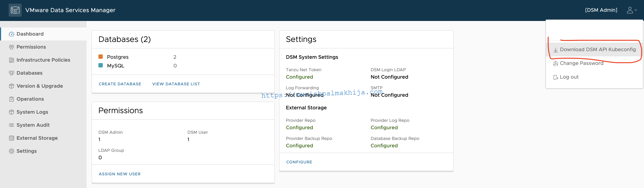Image resolution: width=644 pixels, height=188 pixels.
Task: Click the System Audit list icon
Action: (x=12, y=125)
